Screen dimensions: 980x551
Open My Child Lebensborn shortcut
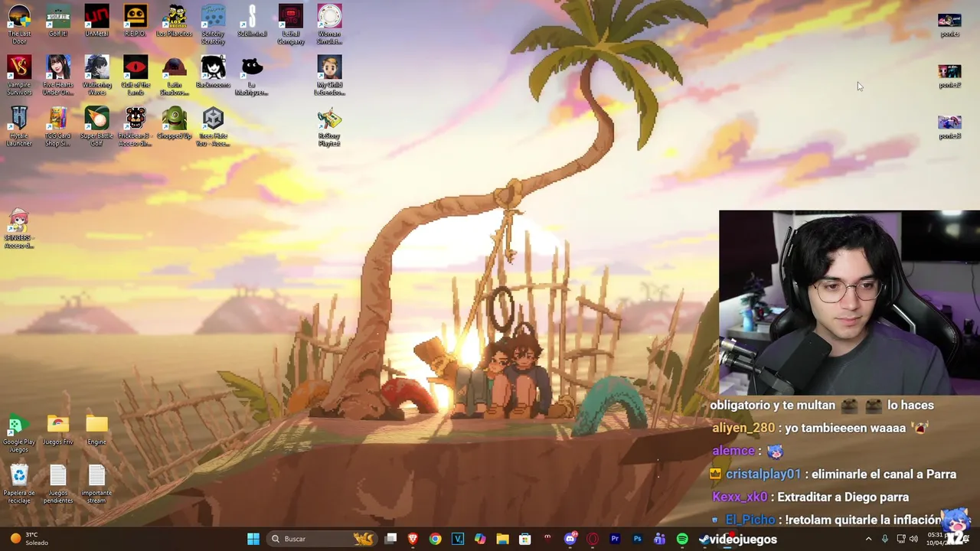[329, 75]
